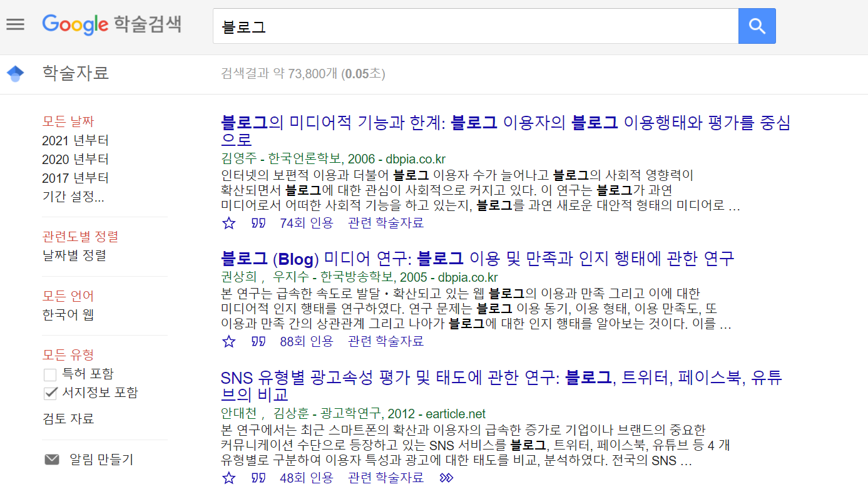Cite the 권상희 article via the quote icon
This screenshot has height=499, width=868.
pos(258,341)
